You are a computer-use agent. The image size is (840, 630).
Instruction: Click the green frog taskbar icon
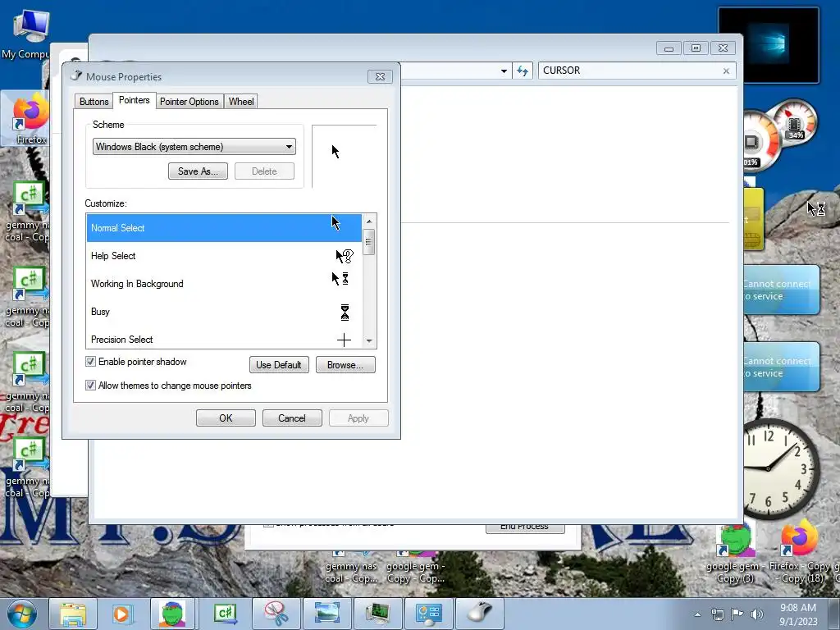pyautogui.click(x=172, y=614)
